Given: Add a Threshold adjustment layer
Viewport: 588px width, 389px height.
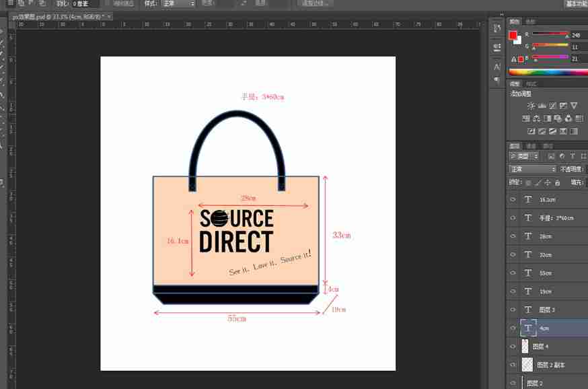Looking at the screenshot, I should pyautogui.click(x=553, y=131).
